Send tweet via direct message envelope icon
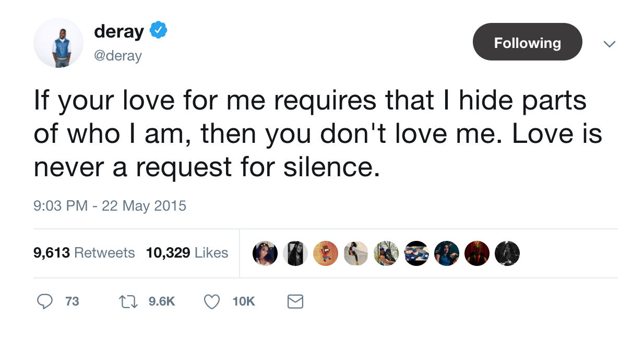Screen dimensions: 644x341 point(295,301)
